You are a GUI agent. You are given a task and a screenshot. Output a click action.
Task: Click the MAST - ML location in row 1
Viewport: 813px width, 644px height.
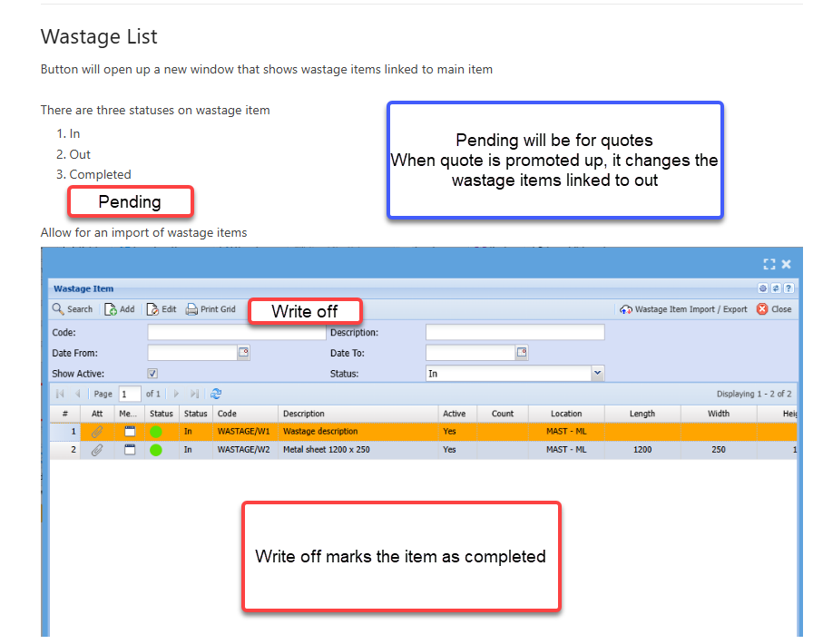point(566,432)
